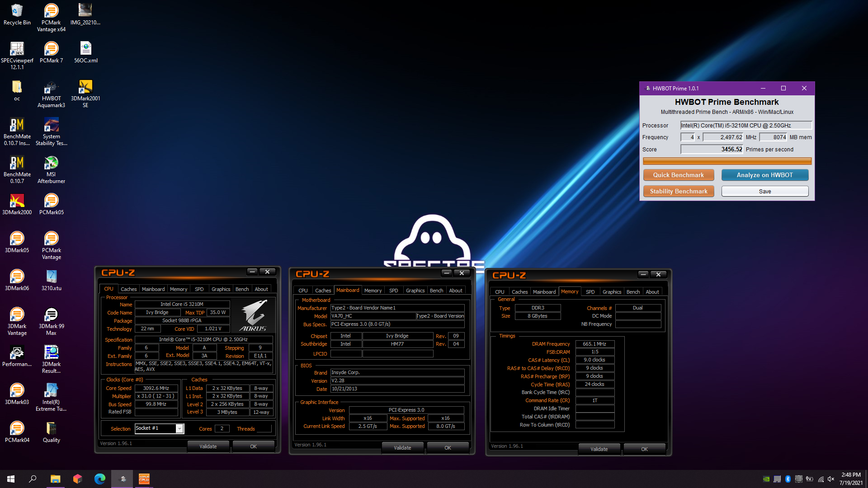Open About tab in Memory CPU-Z window

(x=652, y=292)
